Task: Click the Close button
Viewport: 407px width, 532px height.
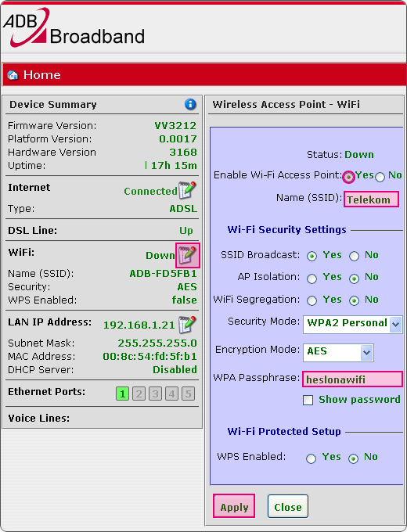Action: click(288, 507)
